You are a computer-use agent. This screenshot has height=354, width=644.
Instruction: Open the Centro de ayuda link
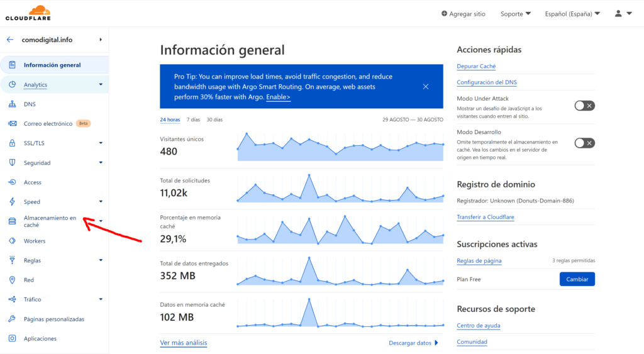pos(479,325)
